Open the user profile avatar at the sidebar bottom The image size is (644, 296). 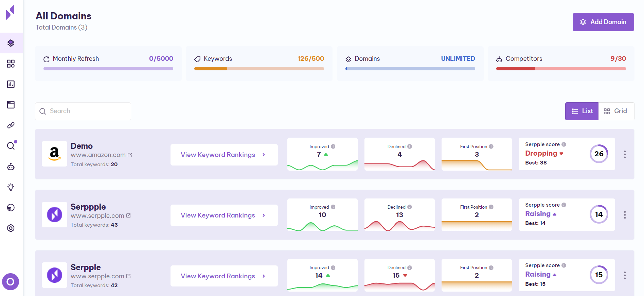coord(11,282)
